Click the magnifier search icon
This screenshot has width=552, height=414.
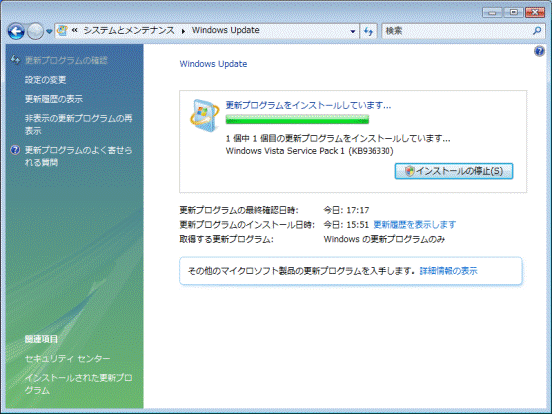pyautogui.click(x=537, y=31)
